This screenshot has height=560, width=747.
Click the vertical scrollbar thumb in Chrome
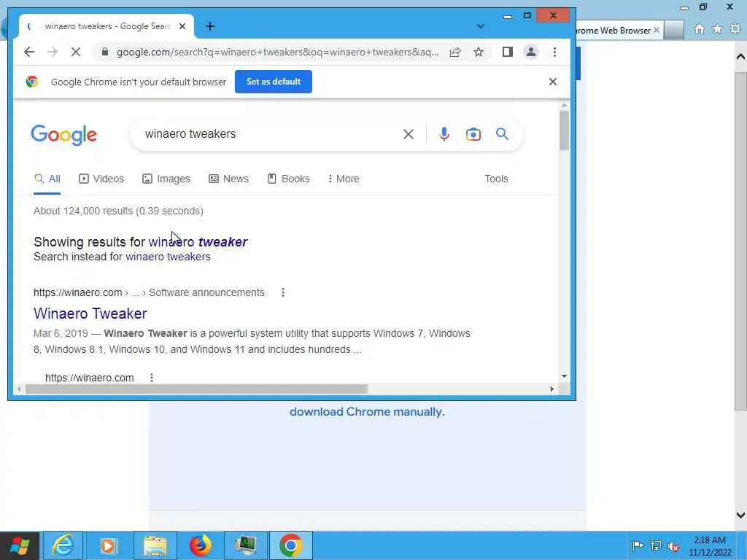click(564, 130)
